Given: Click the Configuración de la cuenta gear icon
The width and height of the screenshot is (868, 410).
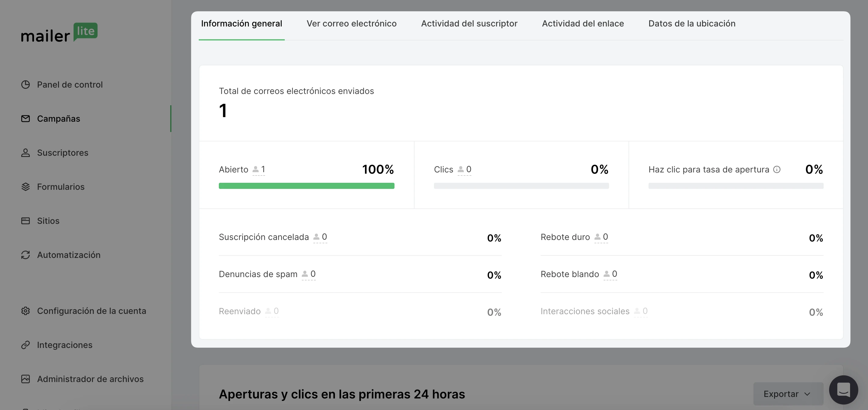Looking at the screenshot, I should [26, 311].
